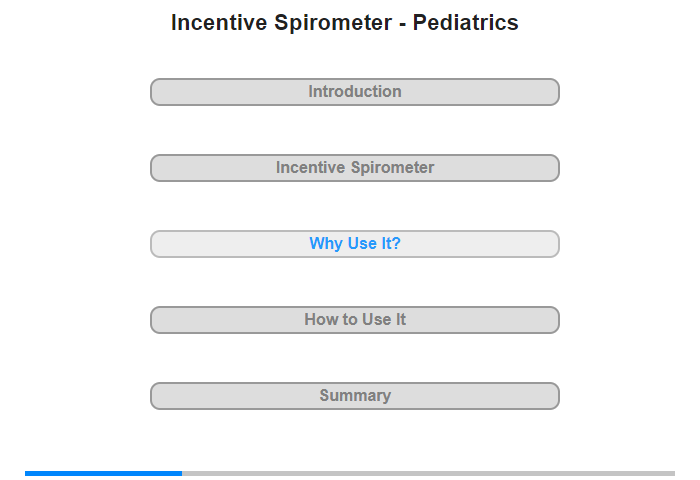This screenshot has height=480, width=700.
Task: Open the Introduction section
Action: tap(354, 92)
